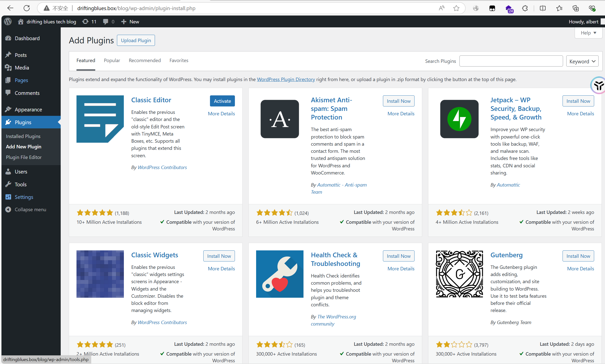The width and height of the screenshot is (605, 364).
Task: Click the browser address bar URL
Action: [x=136, y=8]
